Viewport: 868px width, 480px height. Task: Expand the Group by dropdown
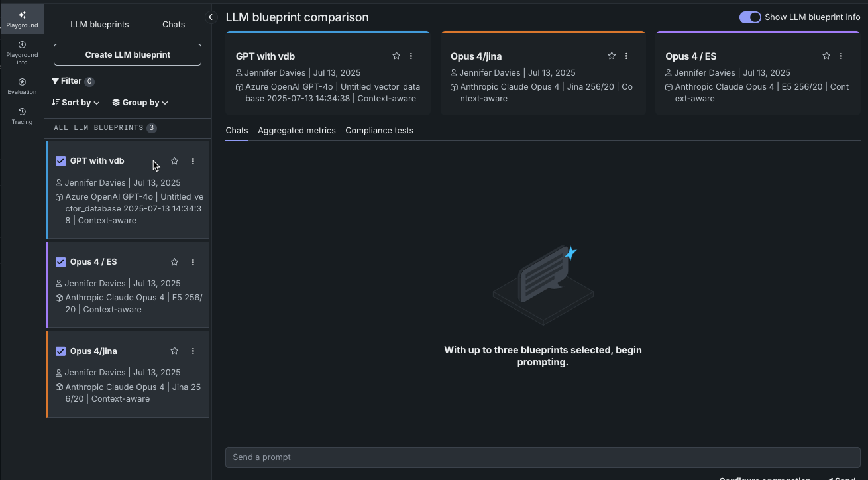click(140, 103)
